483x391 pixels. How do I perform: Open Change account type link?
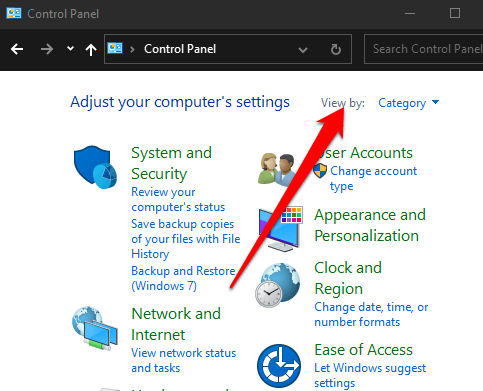tap(373, 178)
